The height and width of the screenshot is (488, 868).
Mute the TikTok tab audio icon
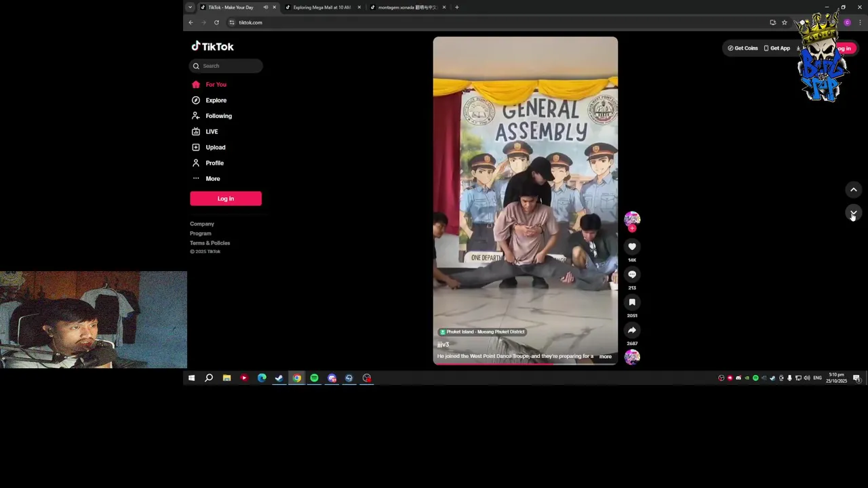(266, 7)
